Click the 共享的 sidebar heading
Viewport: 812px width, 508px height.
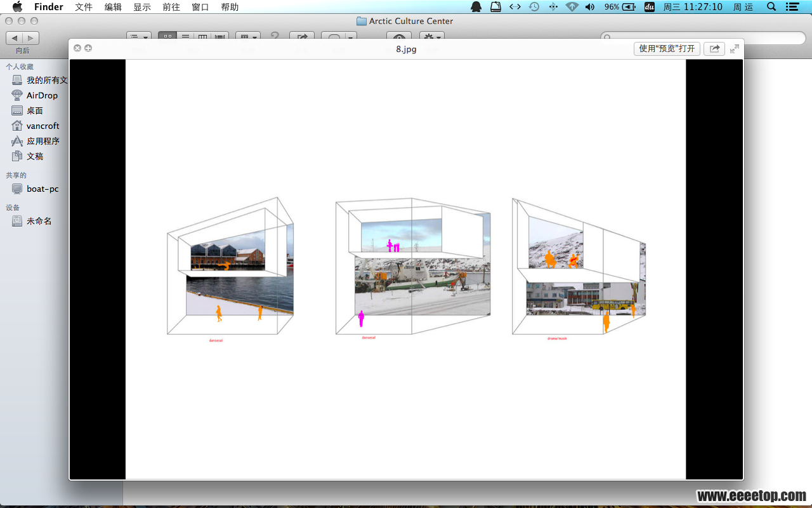(16, 175)
